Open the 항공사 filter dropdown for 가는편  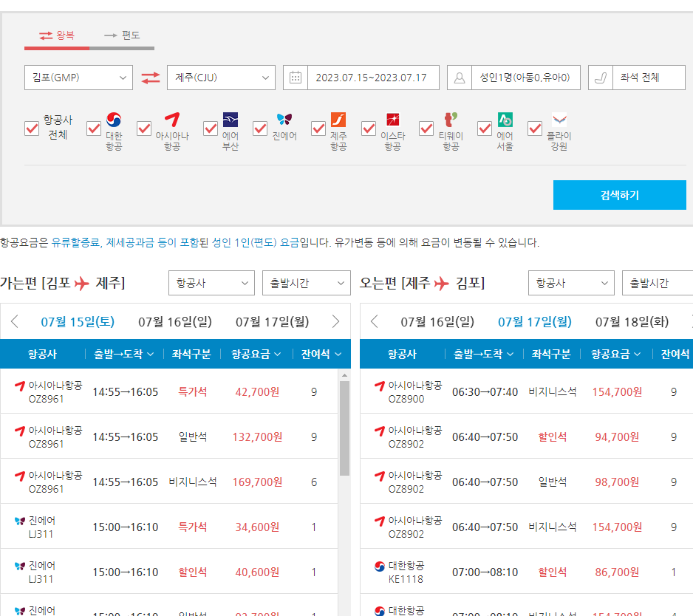pyautogui.click(x=211, y=282)
